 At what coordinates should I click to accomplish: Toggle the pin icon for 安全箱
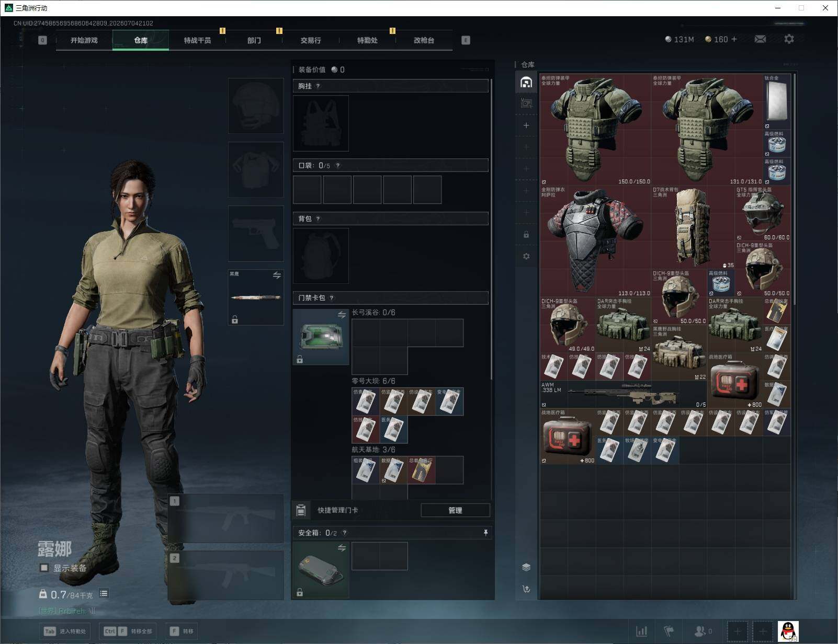click(x=485, y=533)
